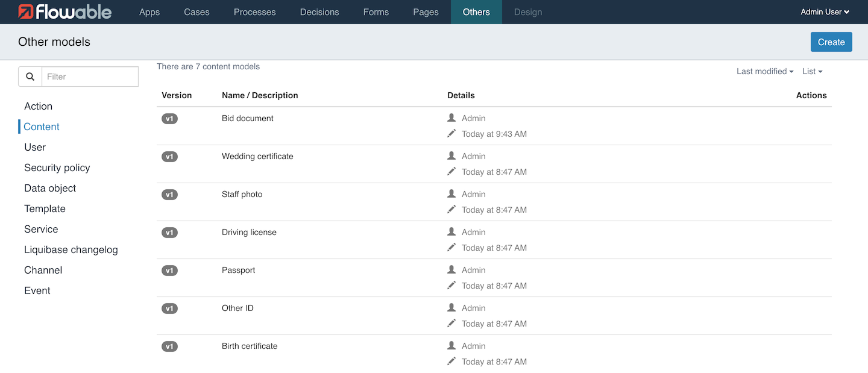This screenshot has width=868, height=373.
Task: Open the Other ID content model
Action: tap(237, 308)
